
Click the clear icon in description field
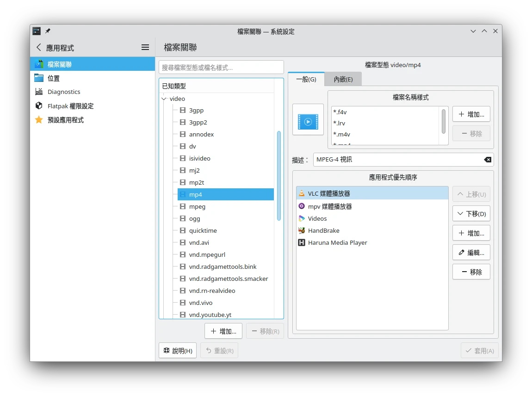tap(488, 160)
